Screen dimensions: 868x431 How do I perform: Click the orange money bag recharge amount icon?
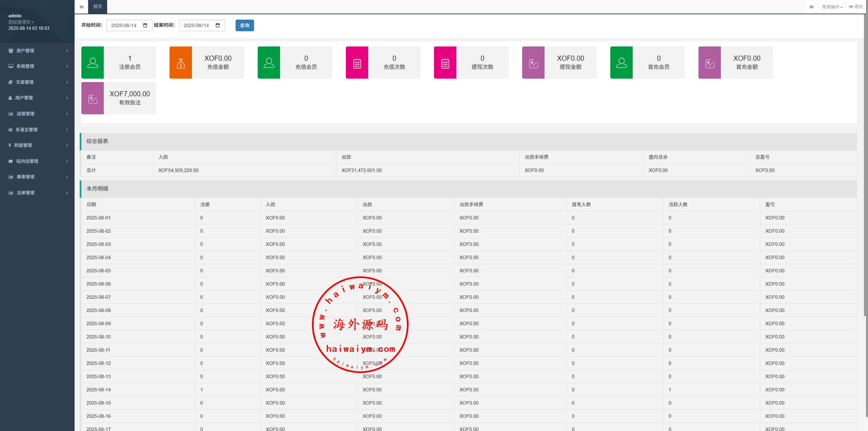tap(181, 63)
